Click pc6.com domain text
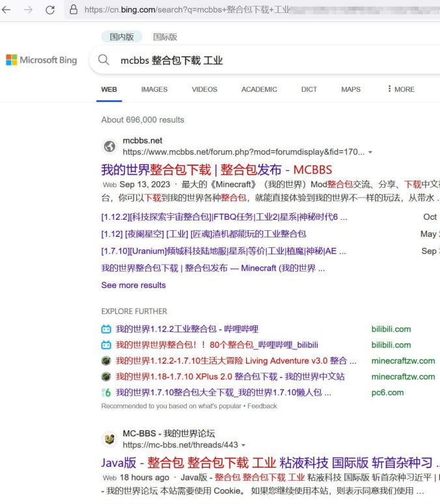The height and width of the screenshot is (504, 440). (387, 392)
